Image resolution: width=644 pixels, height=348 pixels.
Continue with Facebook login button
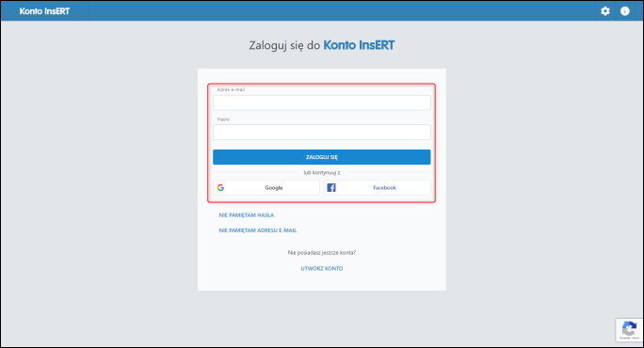pyautogui.click(x=377, y=187)
